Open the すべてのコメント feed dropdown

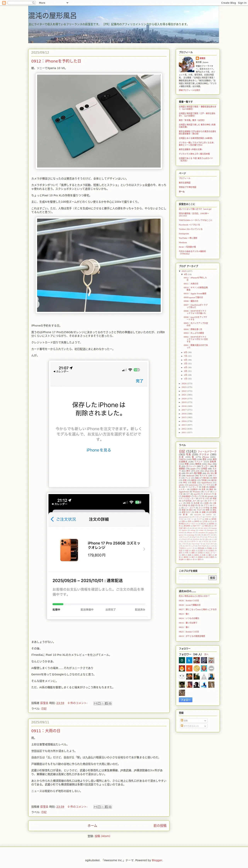194,726
